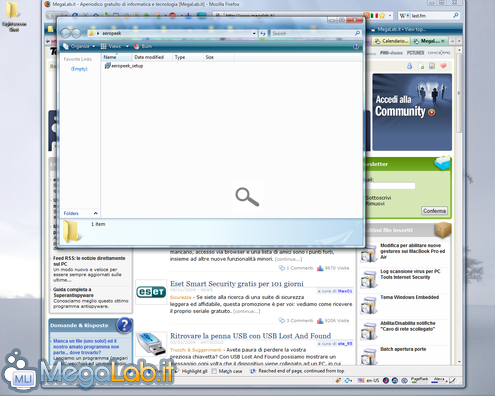Click the ESET logo thumbnail
Image resolution: width=495 pixels, height=396 pixels.
151,292
